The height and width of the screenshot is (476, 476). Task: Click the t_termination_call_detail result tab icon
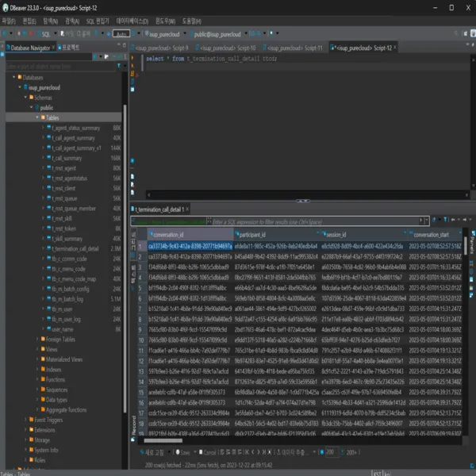133,210
